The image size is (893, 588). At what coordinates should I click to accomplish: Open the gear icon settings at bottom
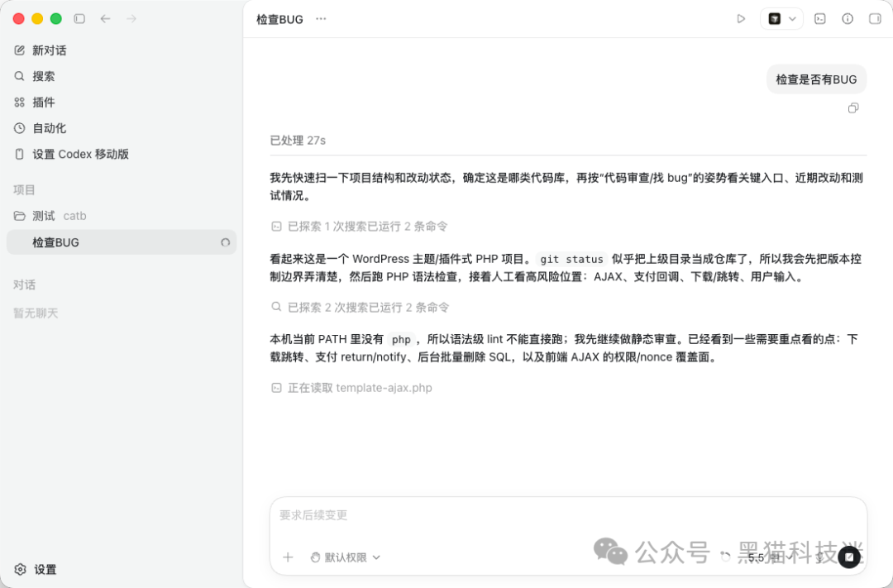[x=21, y=569]
